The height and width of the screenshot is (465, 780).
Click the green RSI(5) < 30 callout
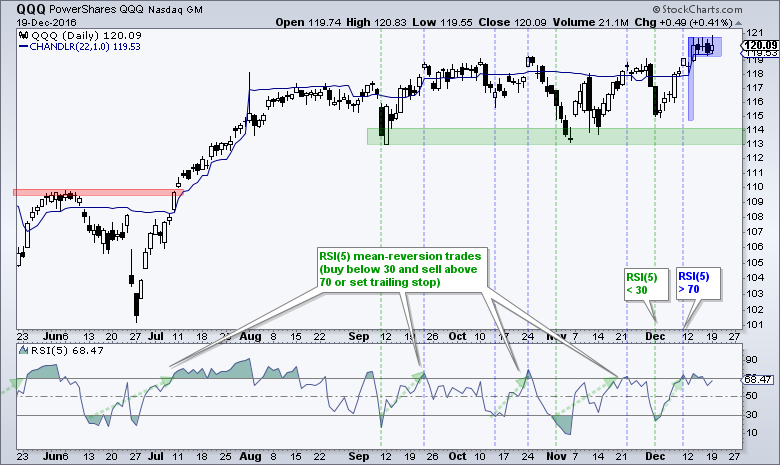646,284
